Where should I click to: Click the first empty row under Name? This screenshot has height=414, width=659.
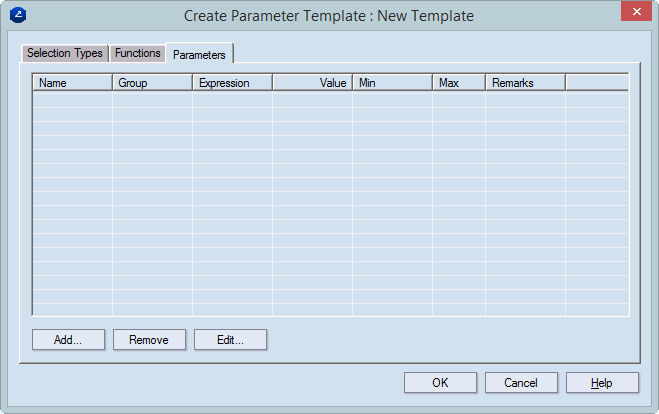tap(73, 99)
